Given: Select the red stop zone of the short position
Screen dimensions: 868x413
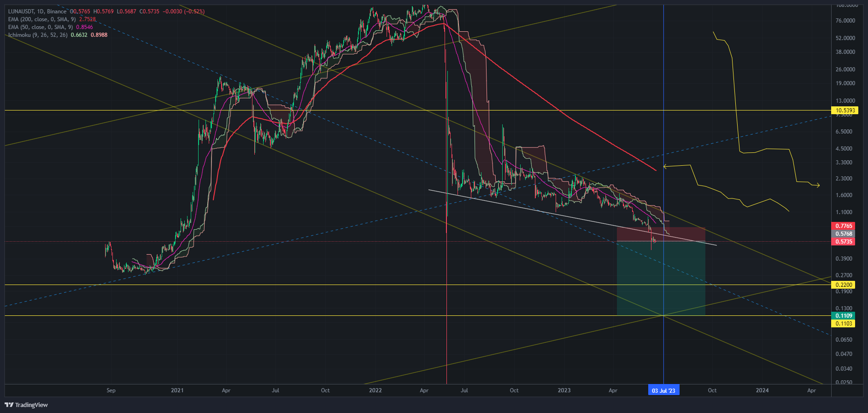Looking at the screenshot, I should (x=661, y=234).
